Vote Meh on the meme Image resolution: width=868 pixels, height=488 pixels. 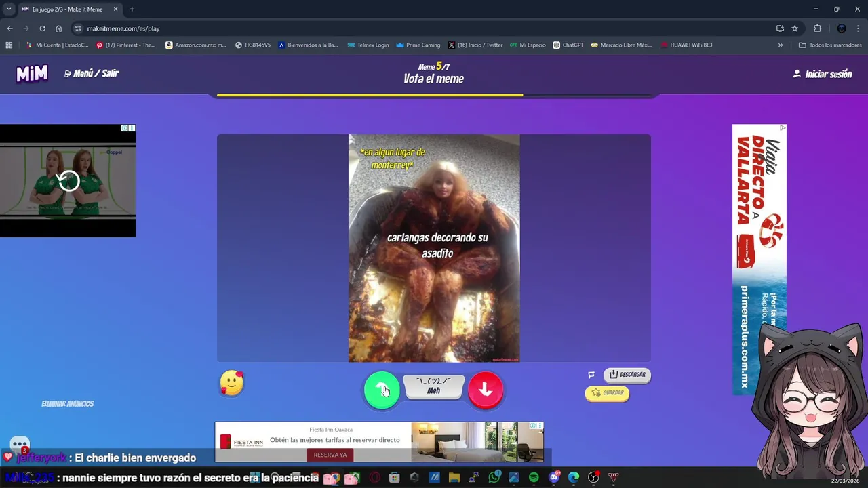point(434,386)
